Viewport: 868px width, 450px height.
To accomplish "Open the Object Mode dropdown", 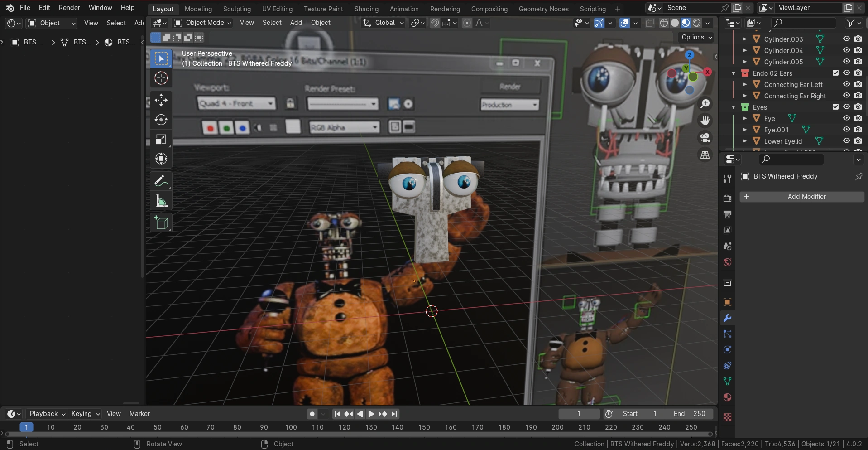I will (202, 23).
